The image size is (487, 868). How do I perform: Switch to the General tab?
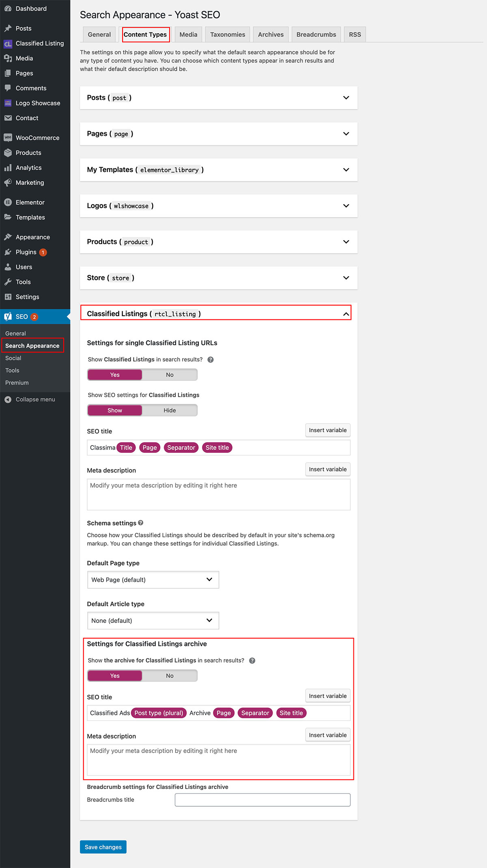[99, 34]
